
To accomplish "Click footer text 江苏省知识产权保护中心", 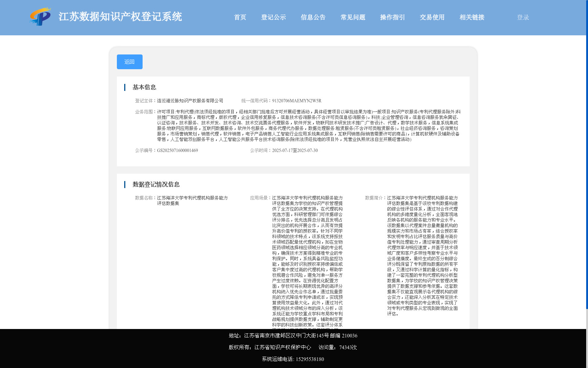I will pyautogui.click(x=283, y=347).
